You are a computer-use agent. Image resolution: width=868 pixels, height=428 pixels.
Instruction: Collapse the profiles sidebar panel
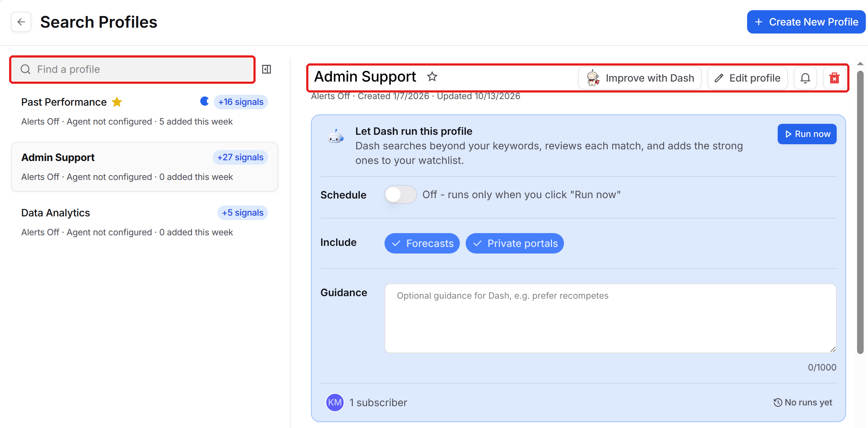[267, 69]
